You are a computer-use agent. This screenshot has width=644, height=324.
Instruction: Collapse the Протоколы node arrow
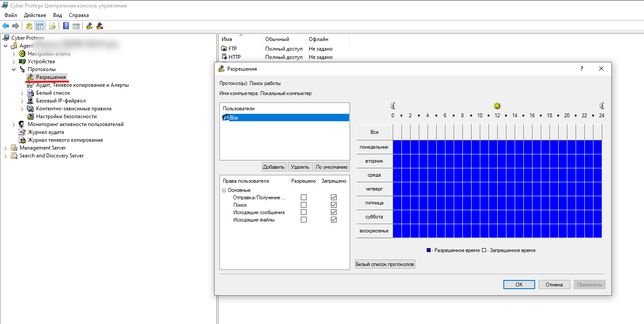tap(13, 69)
